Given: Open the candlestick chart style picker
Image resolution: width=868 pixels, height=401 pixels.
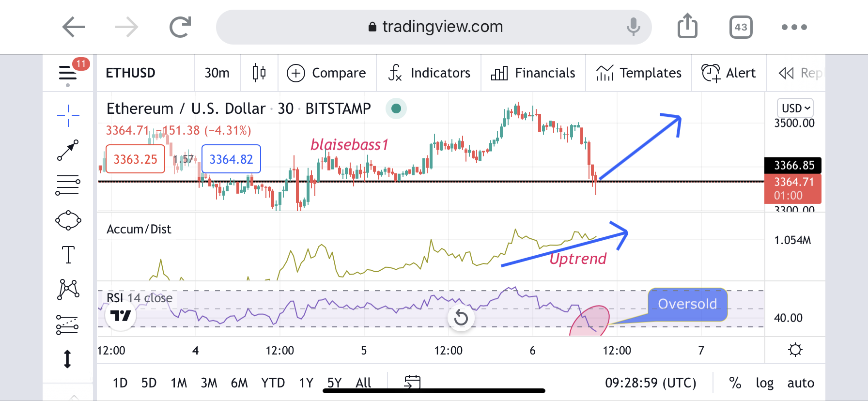Looking at the screenshot, I should coord(259,73).
